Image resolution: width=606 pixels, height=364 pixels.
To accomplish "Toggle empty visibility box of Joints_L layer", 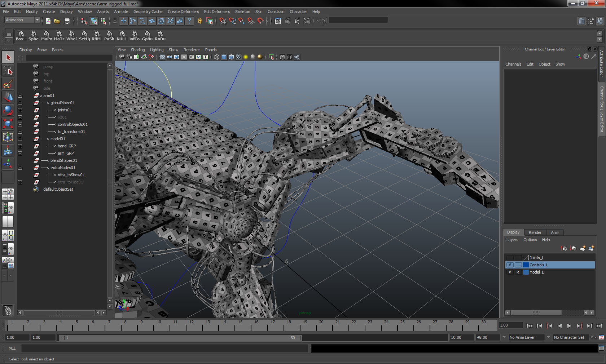I will (510, 258).
